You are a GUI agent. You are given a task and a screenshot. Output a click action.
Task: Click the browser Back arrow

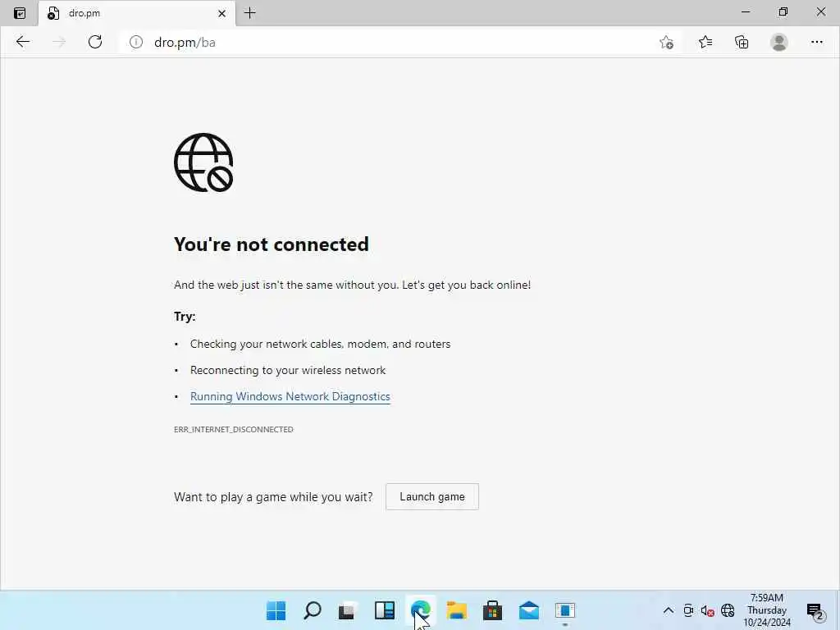tap(22, 42)
